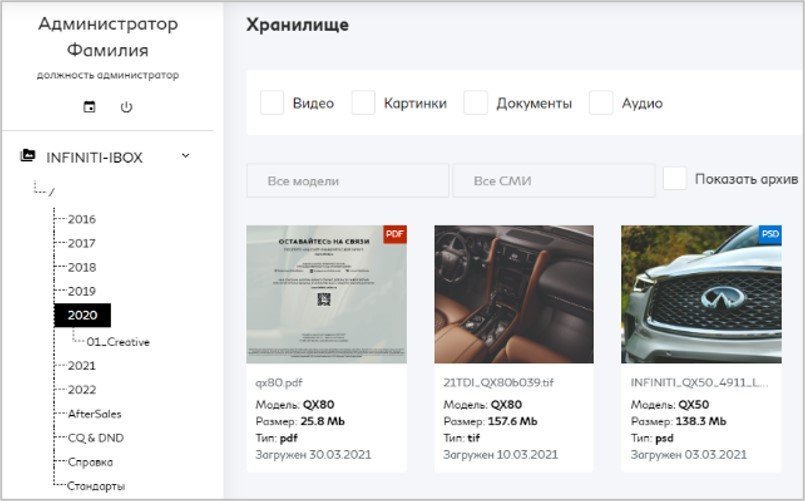805x501 pixels.
Task: Click the Тип: tif line
Action: tap(462, 438)
